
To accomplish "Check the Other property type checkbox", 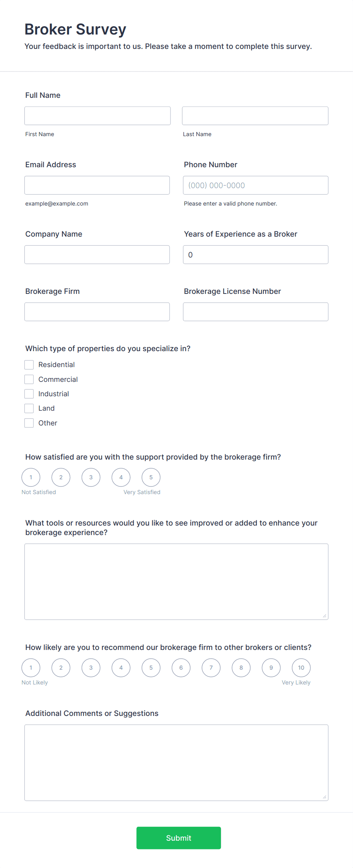I will pos(29,423).
